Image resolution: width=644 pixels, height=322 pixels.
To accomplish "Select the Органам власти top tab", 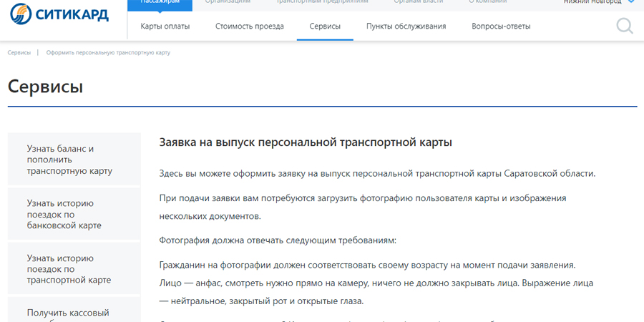I will pyautogui.click(x=418, y=3).
